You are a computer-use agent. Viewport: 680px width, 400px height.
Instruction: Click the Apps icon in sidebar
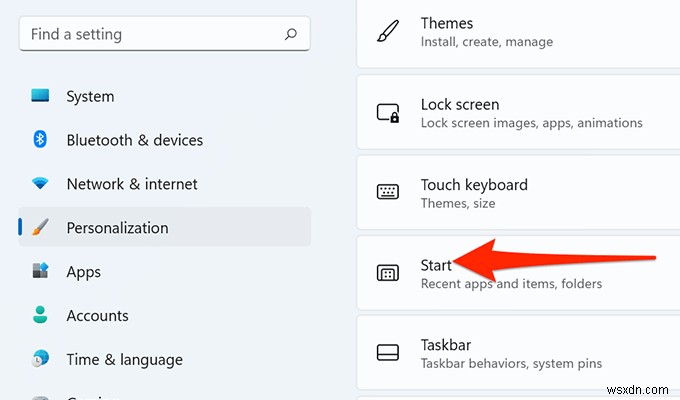40,271
